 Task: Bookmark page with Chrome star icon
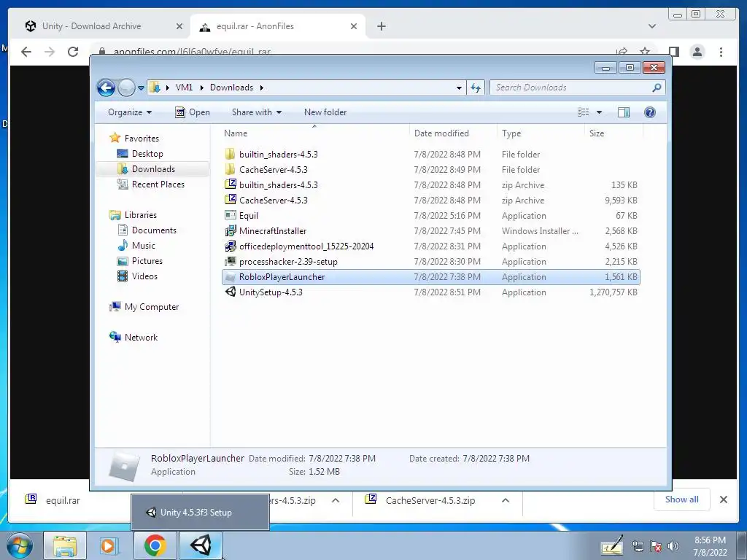point(645,52)
